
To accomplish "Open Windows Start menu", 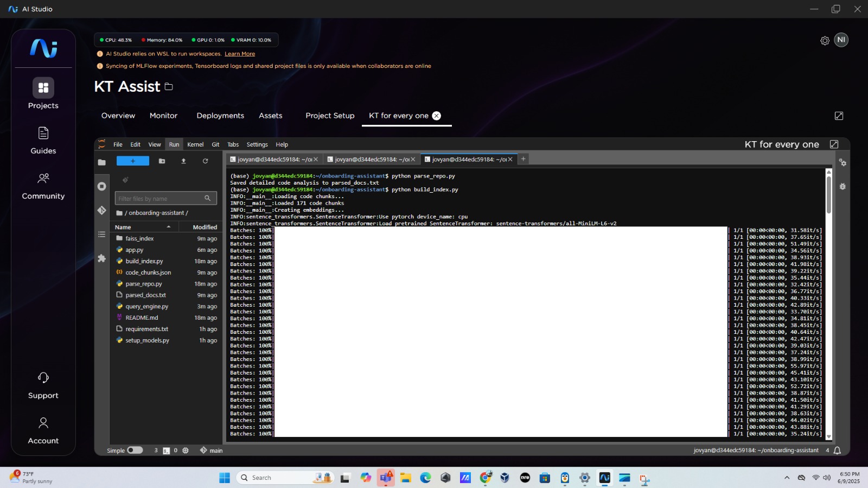I will pos(225,478).
